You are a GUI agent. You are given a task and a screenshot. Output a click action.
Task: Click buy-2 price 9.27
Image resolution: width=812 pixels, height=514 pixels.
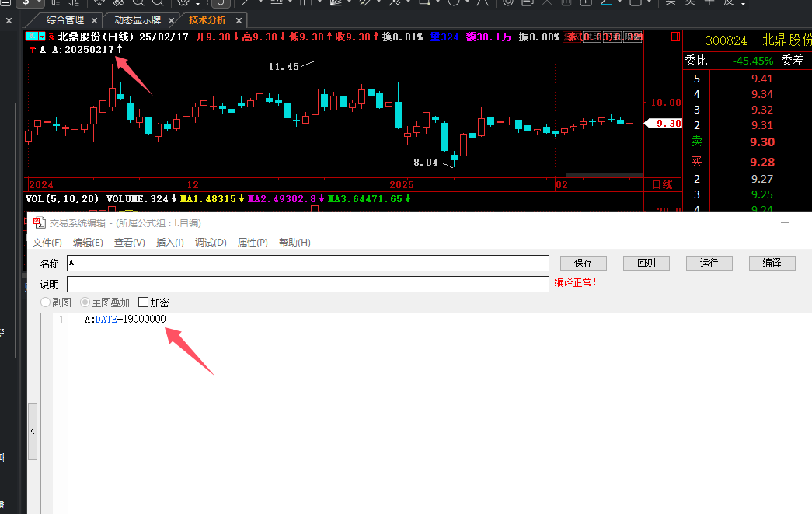[761, 179]
